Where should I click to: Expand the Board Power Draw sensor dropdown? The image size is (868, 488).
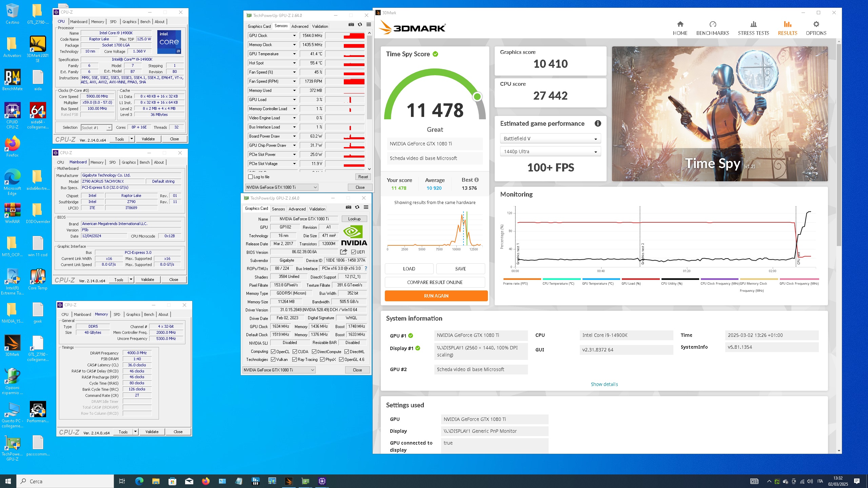click(294, 136)
